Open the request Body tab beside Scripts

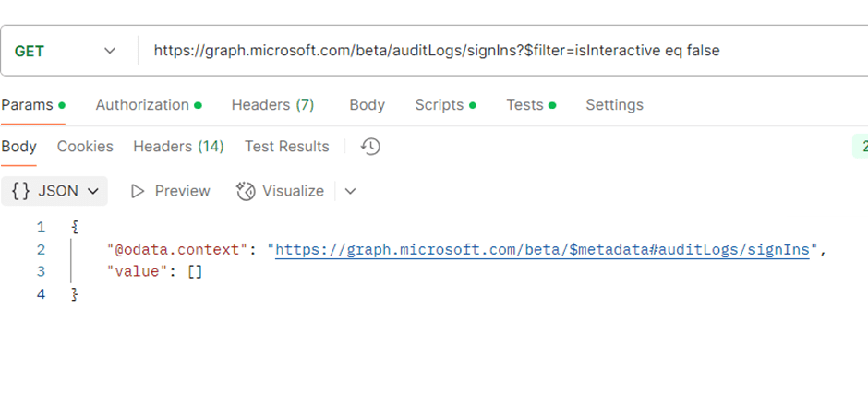coord(367,105)
